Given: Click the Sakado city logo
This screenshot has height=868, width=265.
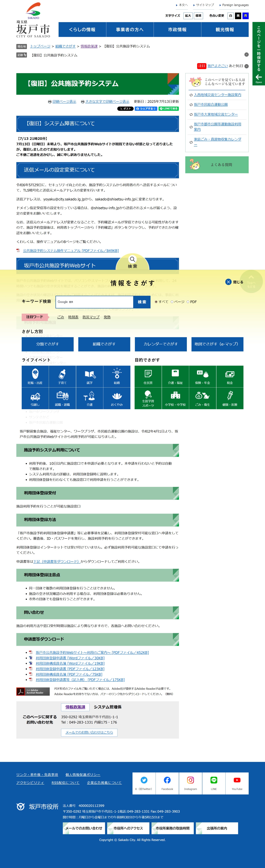Looking at the screenshot, I should pos(33,20).
